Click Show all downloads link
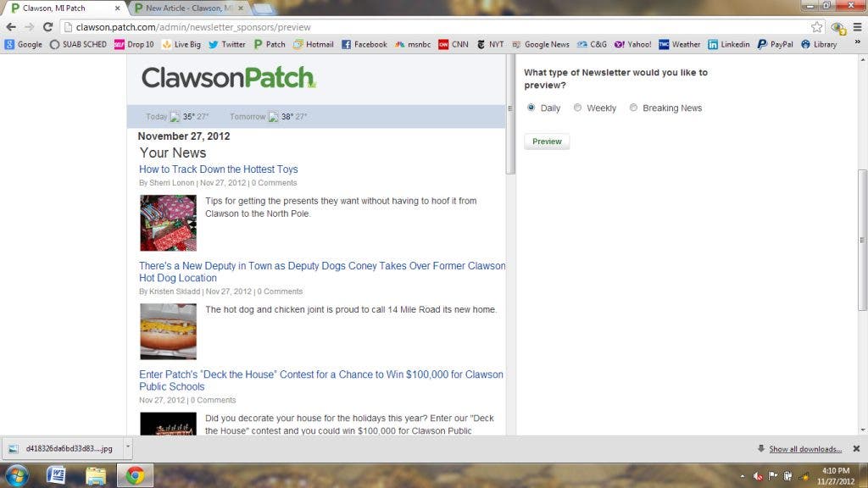868x488 pixels. pos(805,449)
